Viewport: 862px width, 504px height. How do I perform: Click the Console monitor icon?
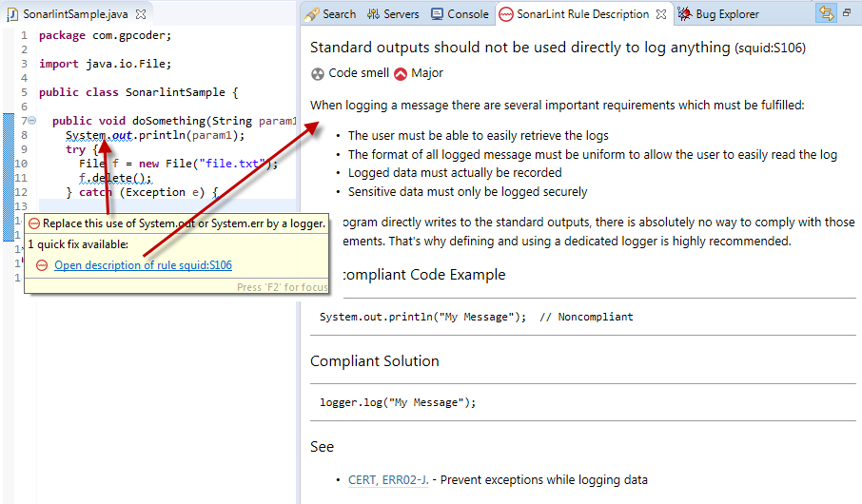(x=437, y=14)
